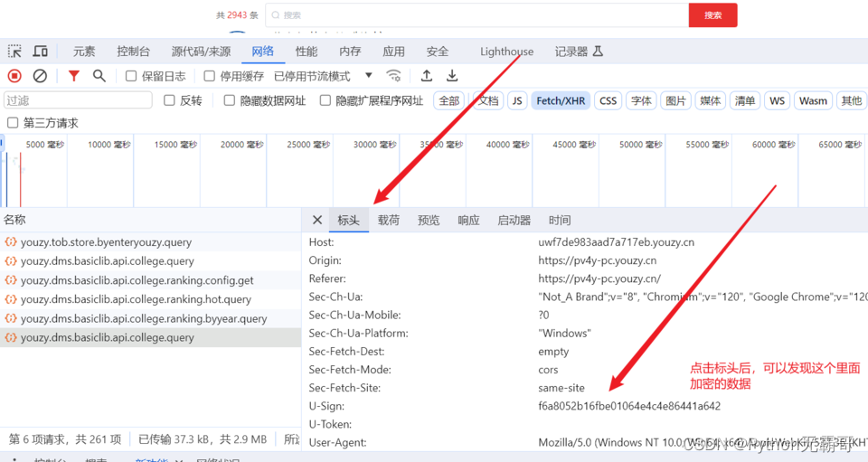868x462 pixels.
Task: Activate the inspect element selector icon
Action: pos(15,52)
